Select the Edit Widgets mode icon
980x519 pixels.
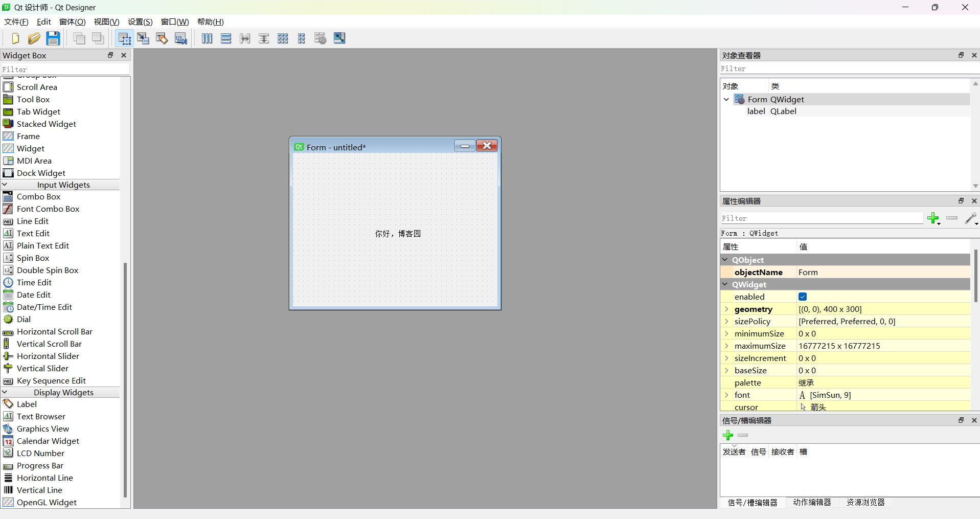tap(124, 38)
